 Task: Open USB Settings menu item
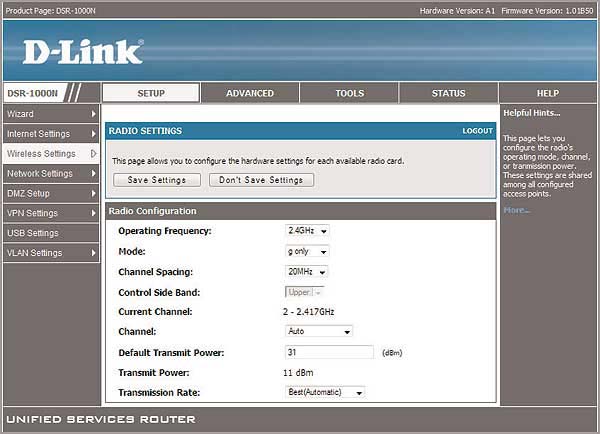pos(51,233)
